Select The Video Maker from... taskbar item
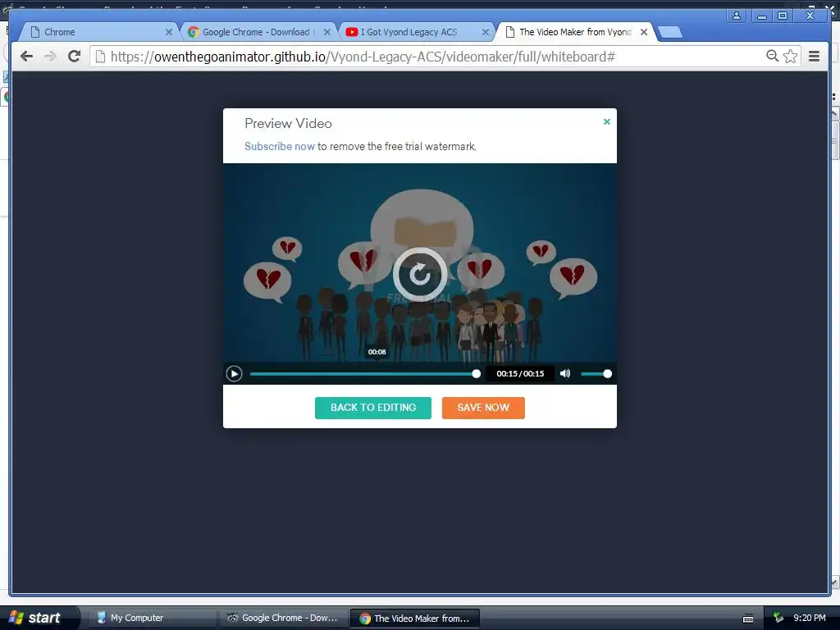This screenshot has height=630, width=840. coord(414,619)
